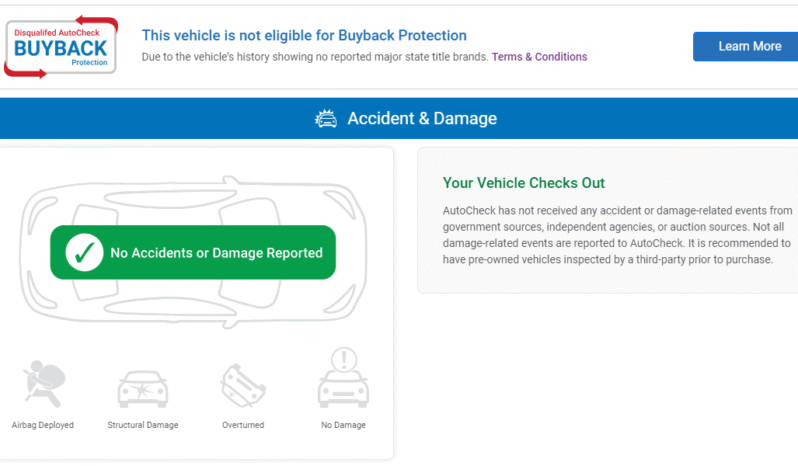Click the Airbag Deployed label
Image resolution: width=798 pixels, height=466 pixels.
[42, 425]
